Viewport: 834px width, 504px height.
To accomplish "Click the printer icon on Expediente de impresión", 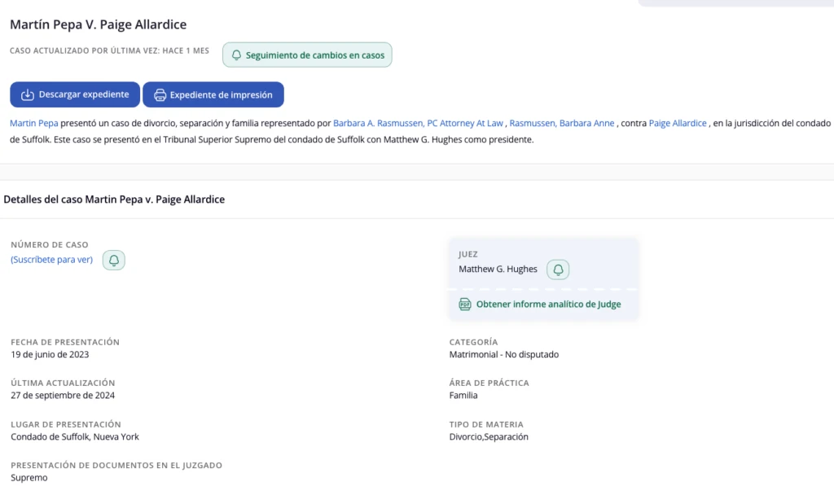I will pos(160,94).
